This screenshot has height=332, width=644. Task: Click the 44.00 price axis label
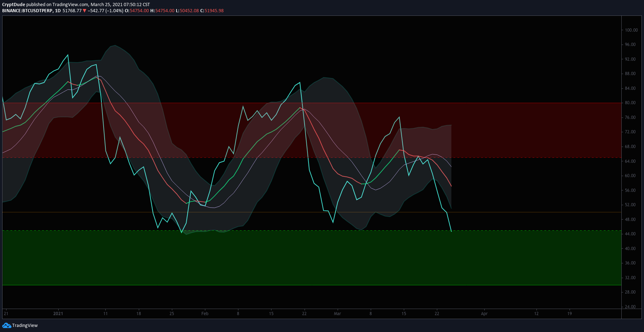click(x=630, y=234)
